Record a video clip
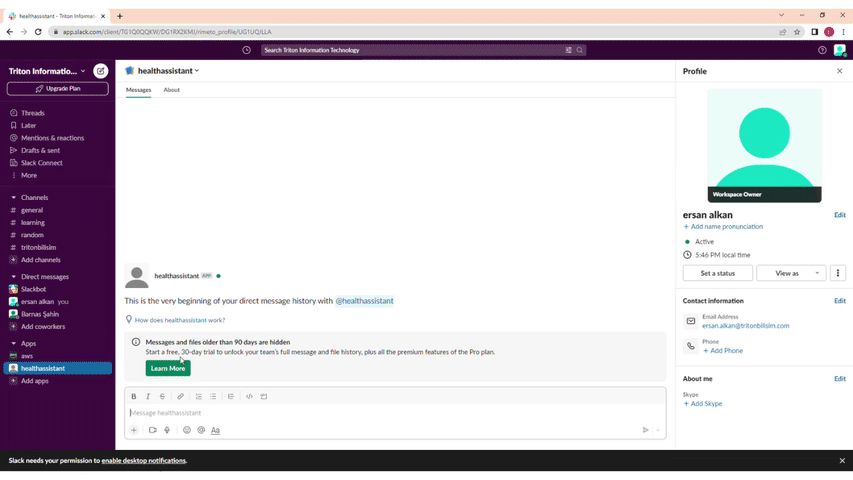 (153, 430)
